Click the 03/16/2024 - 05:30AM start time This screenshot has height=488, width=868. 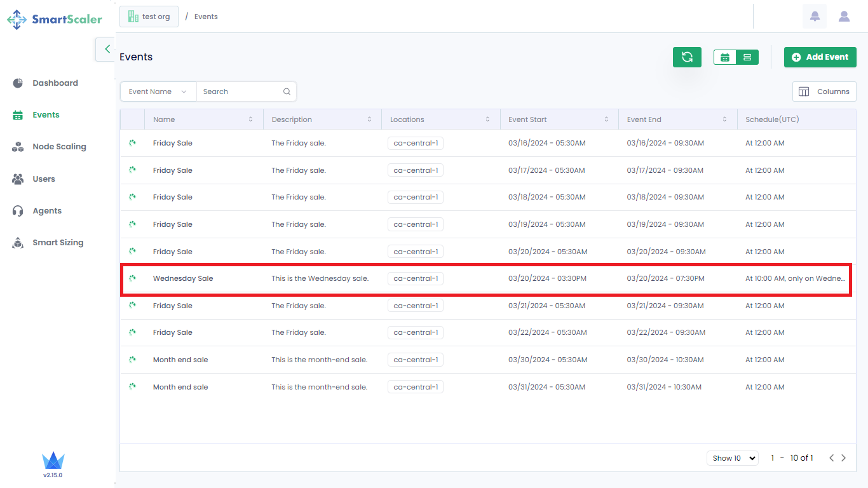tap(547, 143)
